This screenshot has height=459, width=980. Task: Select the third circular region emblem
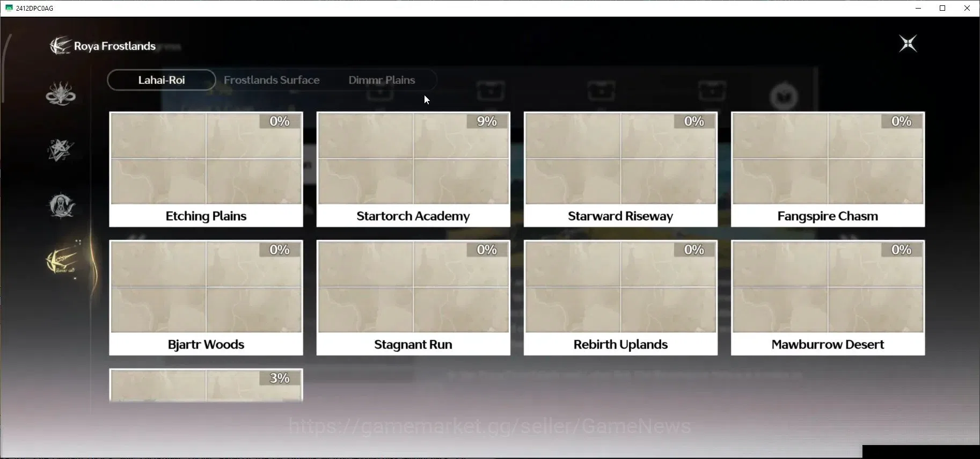(x=62, y=206)
